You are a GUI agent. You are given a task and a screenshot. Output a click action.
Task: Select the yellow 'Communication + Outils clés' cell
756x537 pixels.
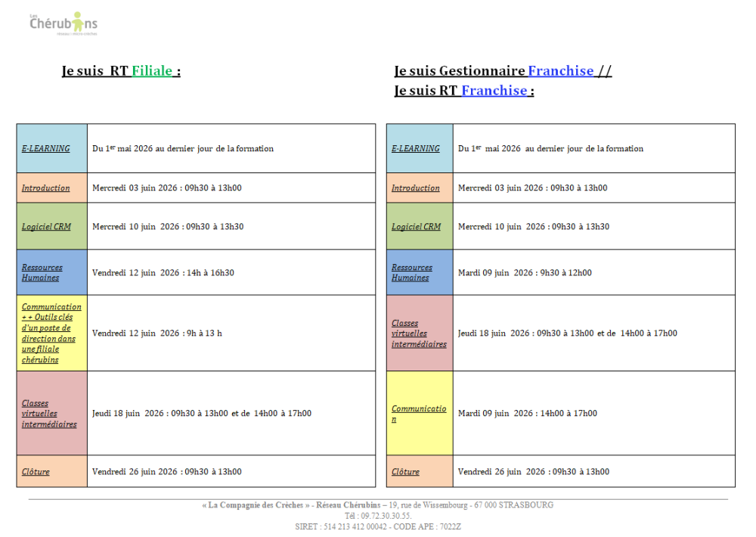click(x=51, y=334)
